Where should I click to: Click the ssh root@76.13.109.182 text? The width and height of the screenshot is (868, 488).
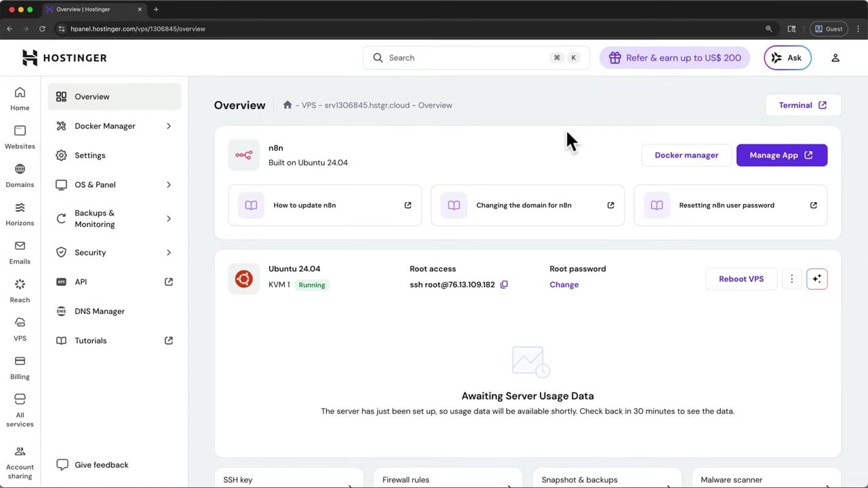pos(452,285)
